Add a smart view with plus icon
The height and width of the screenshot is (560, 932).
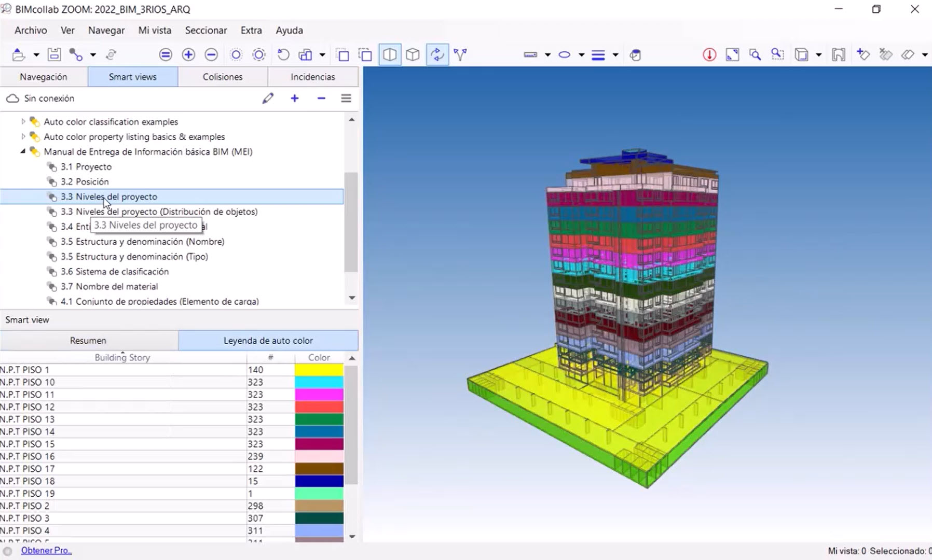tap(295, 99)
